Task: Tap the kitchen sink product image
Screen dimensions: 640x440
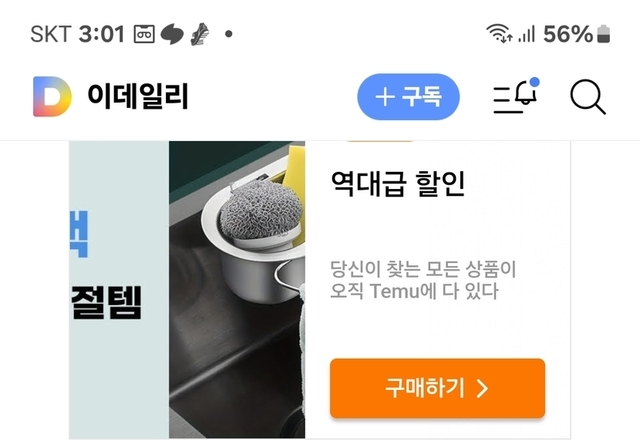Action: pos(237,289)
